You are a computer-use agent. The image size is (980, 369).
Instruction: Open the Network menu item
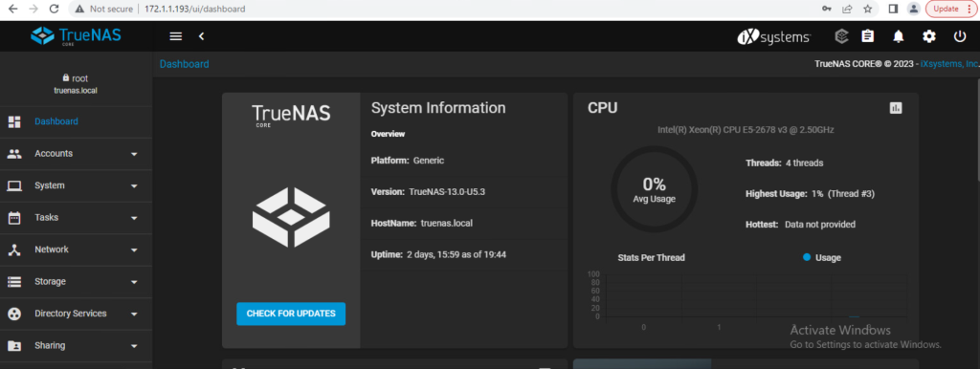pyautogui.click(x=77, y=250)
